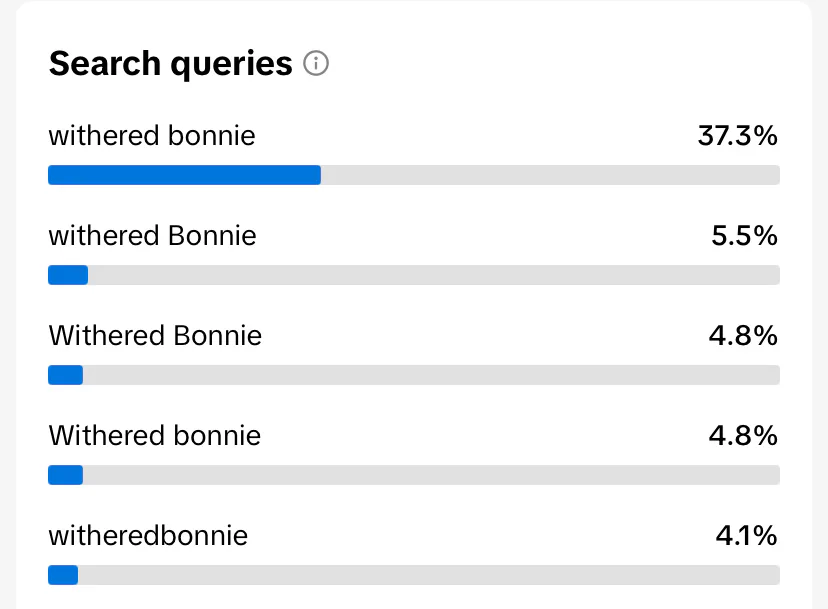
Task: Select the one-word 'witheredbonnie' query
Action: (148, 536)
